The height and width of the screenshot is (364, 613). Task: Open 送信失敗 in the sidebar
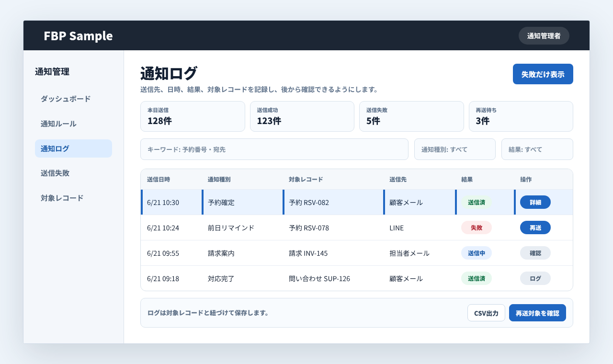pyautogui.click(x=73, y=173)
